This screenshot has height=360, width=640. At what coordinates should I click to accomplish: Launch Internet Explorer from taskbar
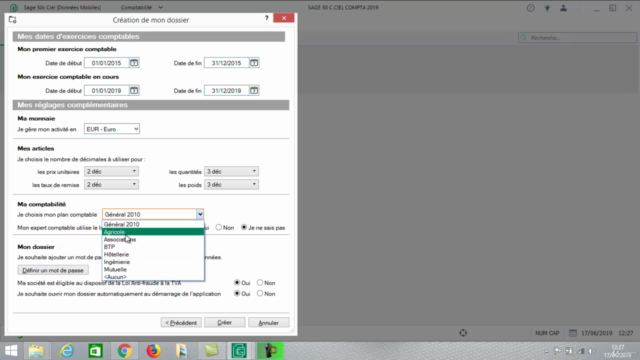coord(67,351)
